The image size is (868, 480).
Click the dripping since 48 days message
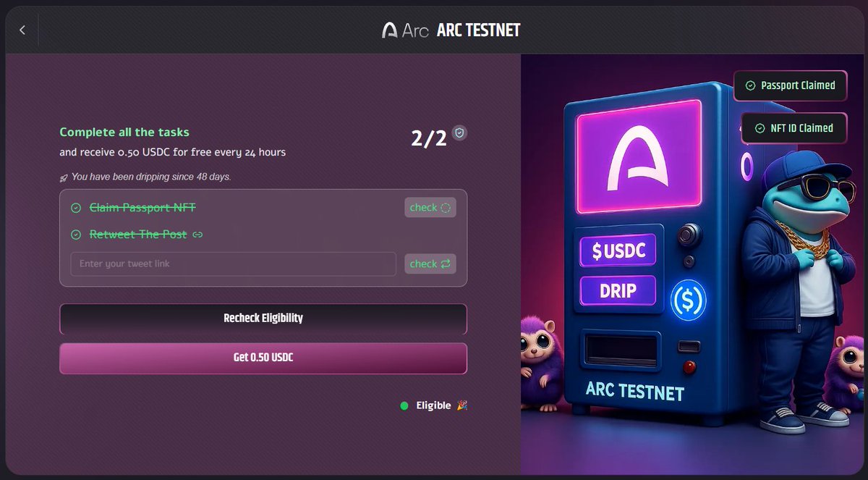point(151,177)
